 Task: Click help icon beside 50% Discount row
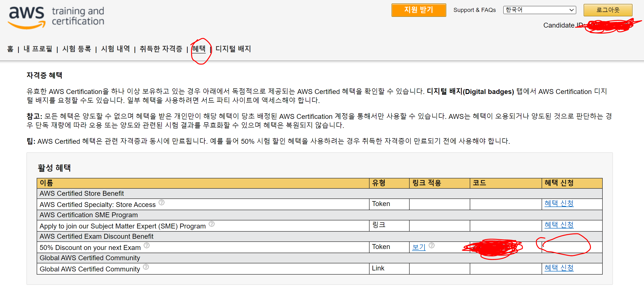point(147,245)
